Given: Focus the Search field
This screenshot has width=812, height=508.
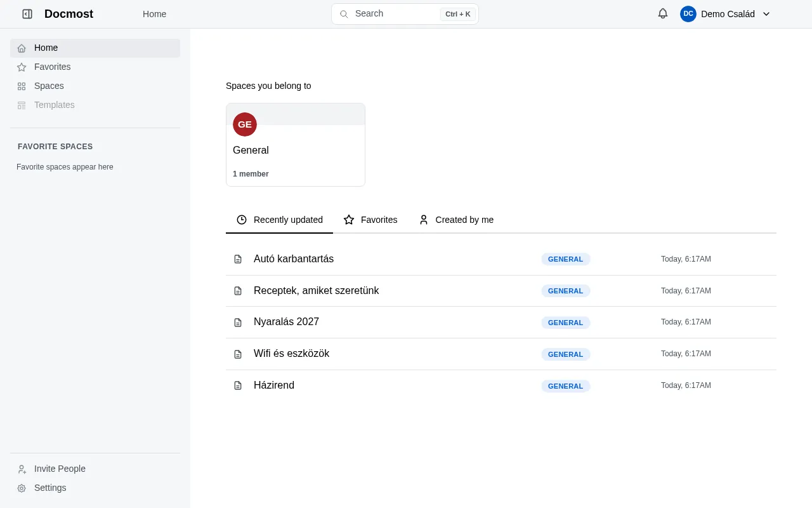Looking at the screenshot, I should click(x=405, y=14).
